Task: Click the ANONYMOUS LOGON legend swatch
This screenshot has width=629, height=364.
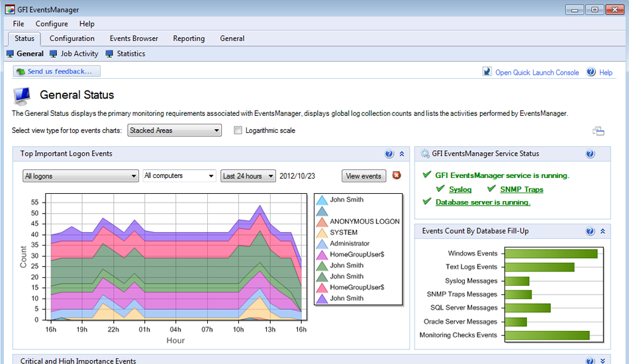Action: pos(322,222)
